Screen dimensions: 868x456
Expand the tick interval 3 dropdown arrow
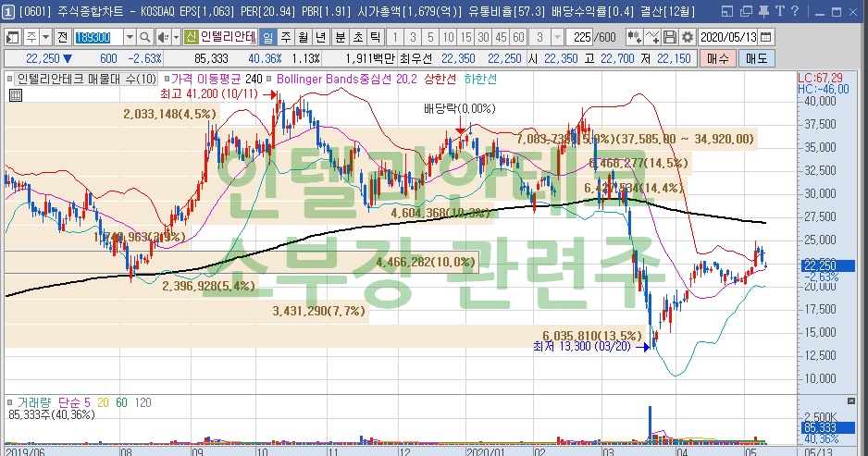pyautogui.click(x=557, y=37)
